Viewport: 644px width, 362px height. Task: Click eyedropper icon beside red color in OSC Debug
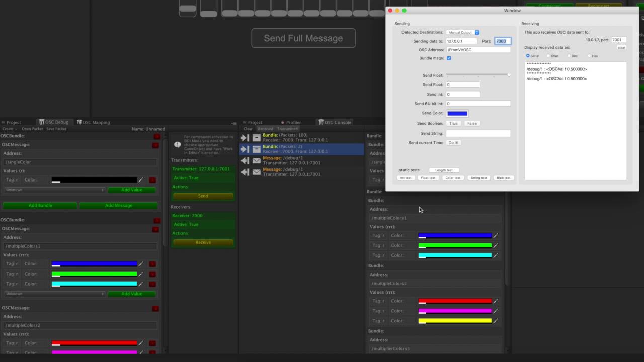click(x=141, y=343)
